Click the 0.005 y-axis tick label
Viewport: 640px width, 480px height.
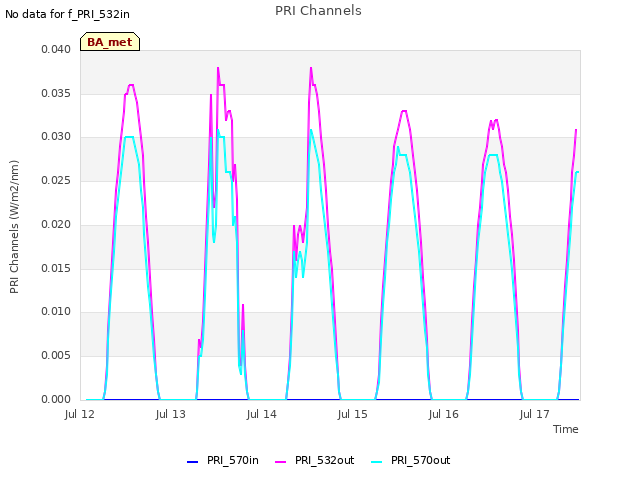(56, 356)
